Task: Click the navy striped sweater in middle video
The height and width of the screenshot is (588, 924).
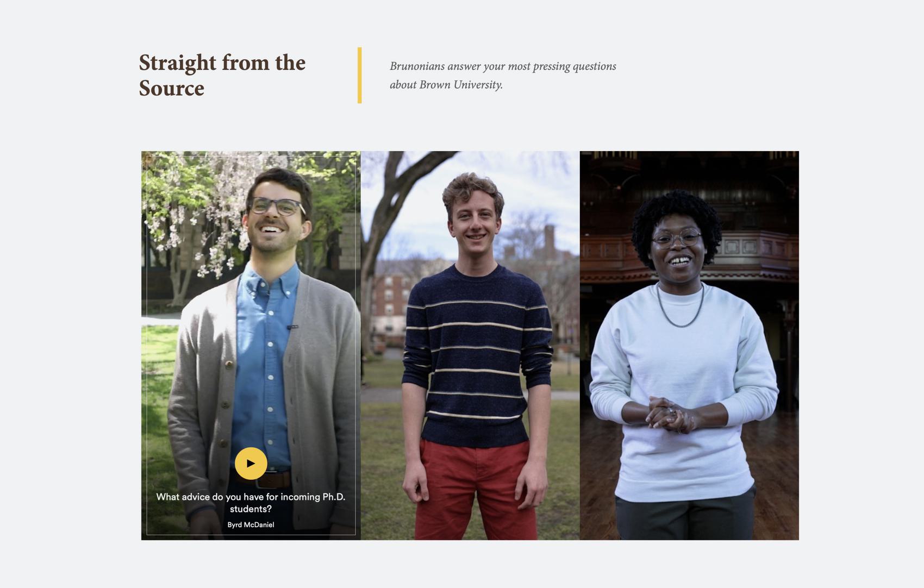Action: (x=476, y=353)
